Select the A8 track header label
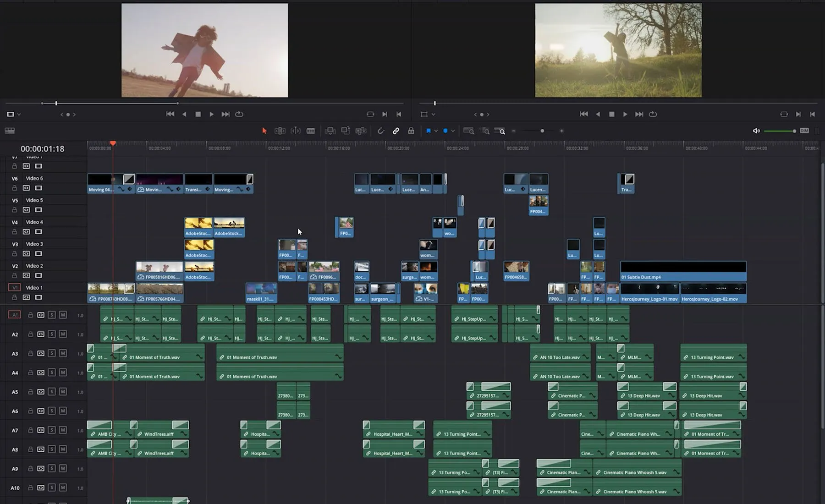 tap(15, 449)
